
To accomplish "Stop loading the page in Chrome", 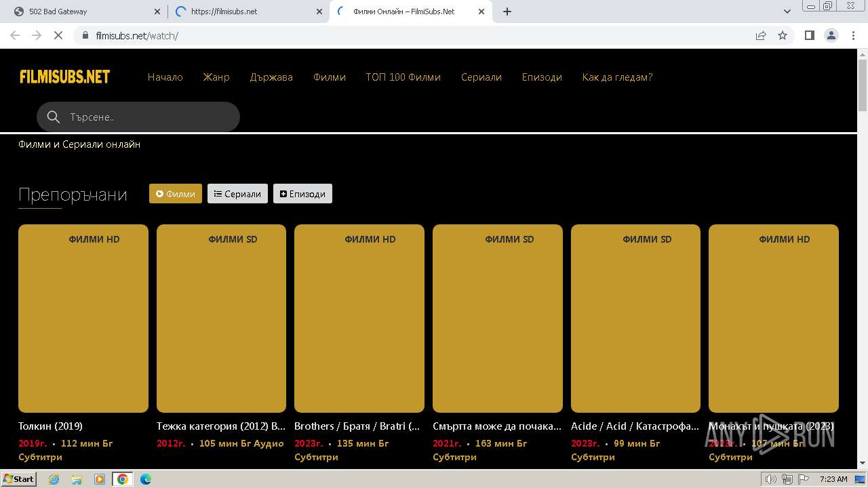I will coord(58,35).
